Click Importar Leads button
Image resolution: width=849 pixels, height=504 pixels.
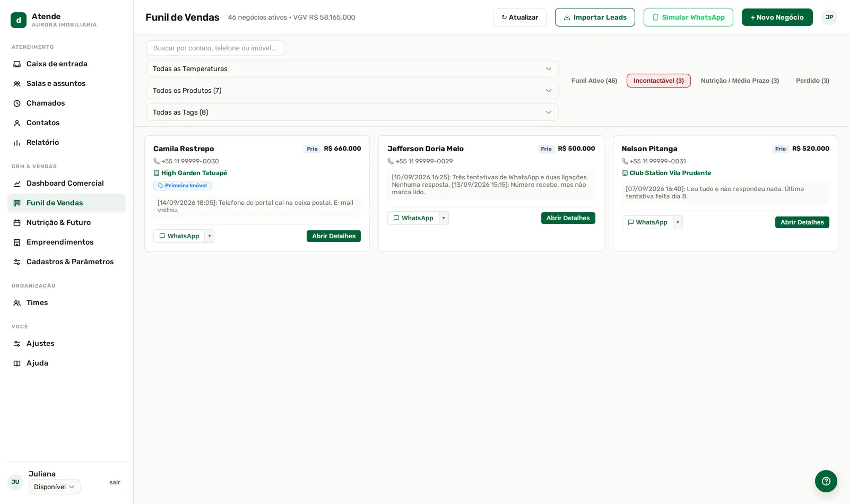595,18
